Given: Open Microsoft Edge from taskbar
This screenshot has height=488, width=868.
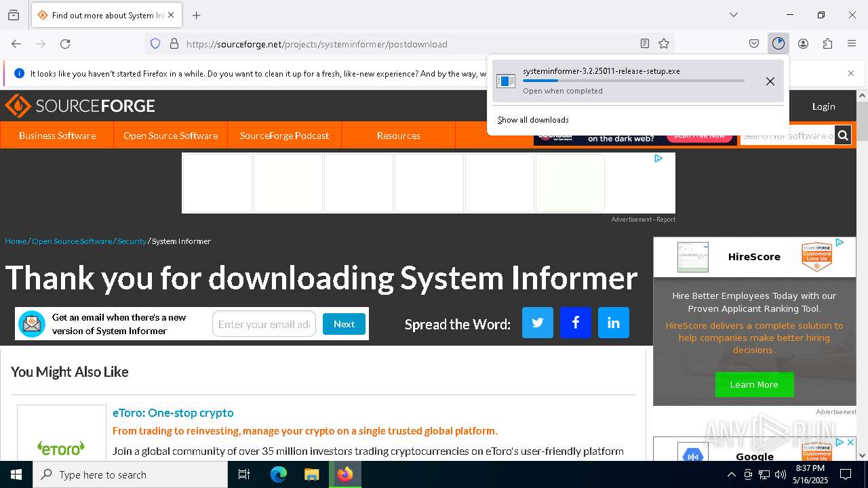Looking at the screenshot, I should [x=279, y=474].
